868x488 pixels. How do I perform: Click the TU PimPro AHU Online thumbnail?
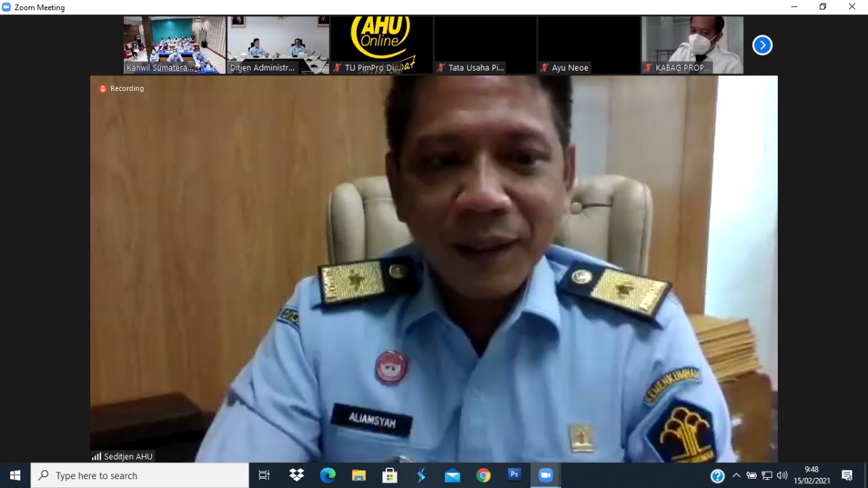pos(381,45)
